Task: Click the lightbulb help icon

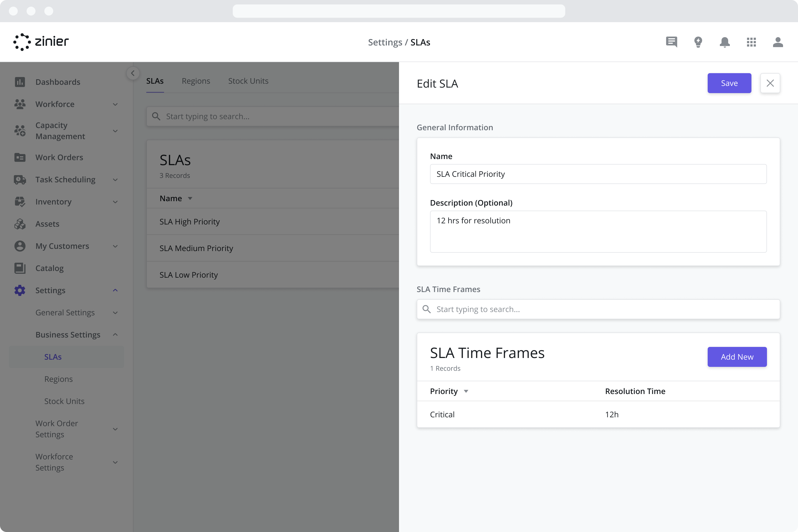Action: coord(698,42)
